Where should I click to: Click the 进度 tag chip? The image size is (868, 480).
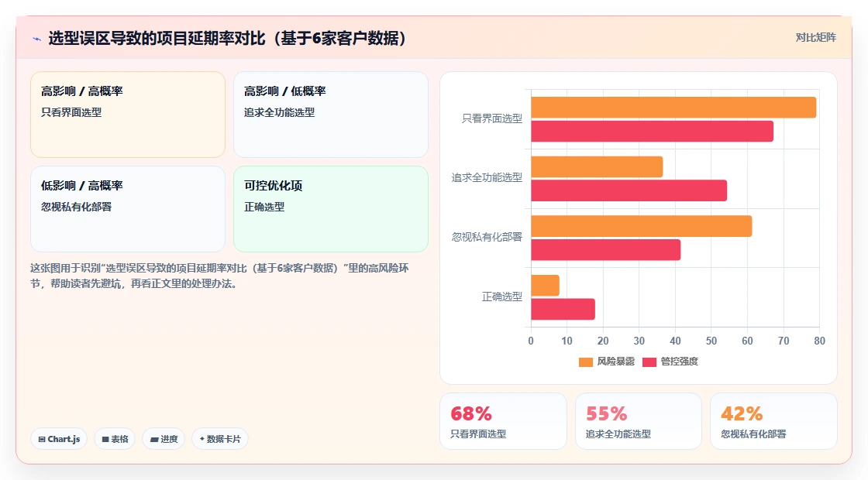coord(164,439)
